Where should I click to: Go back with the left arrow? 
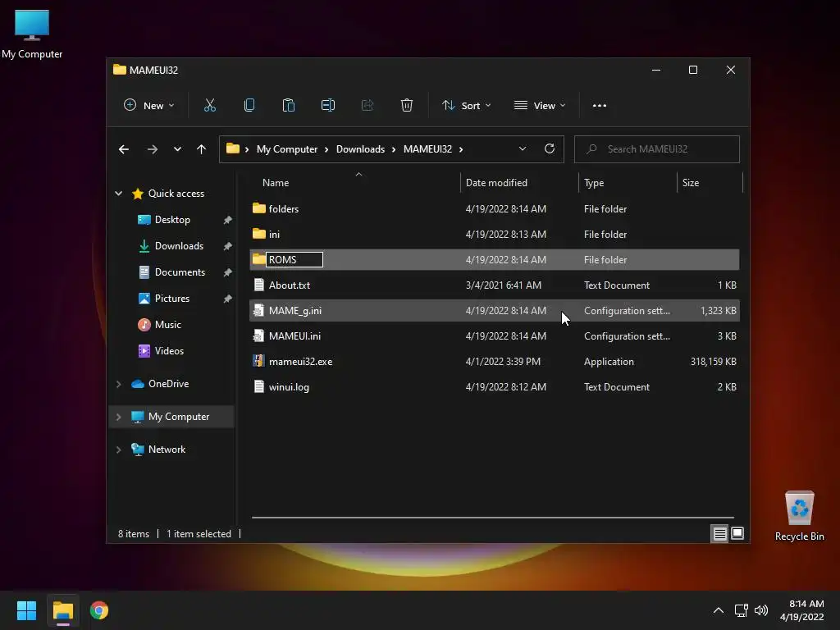[x=124, y=149]
